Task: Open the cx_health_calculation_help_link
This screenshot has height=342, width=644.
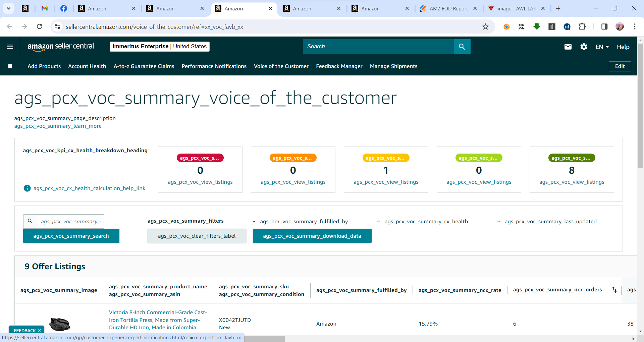Action: [89, 188]
